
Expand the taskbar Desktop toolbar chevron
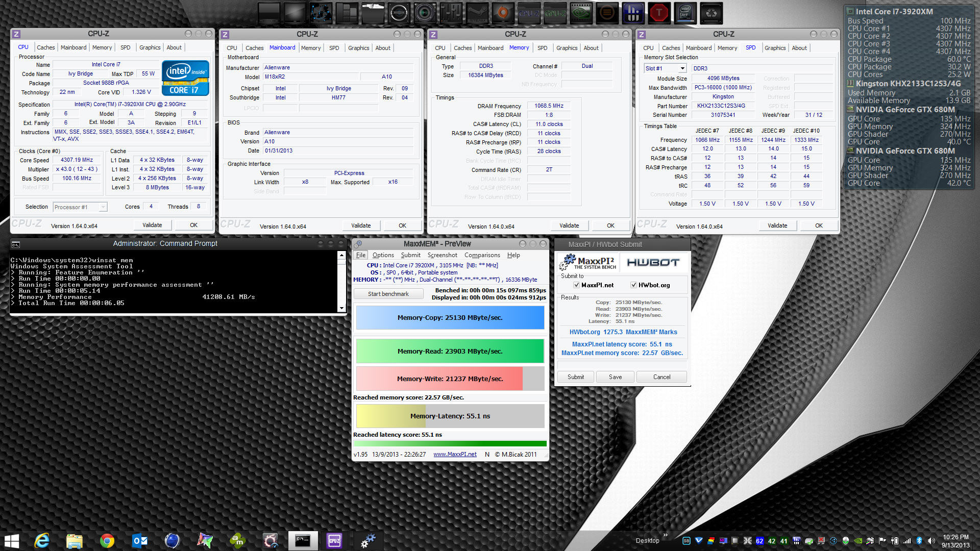[665, 535]
